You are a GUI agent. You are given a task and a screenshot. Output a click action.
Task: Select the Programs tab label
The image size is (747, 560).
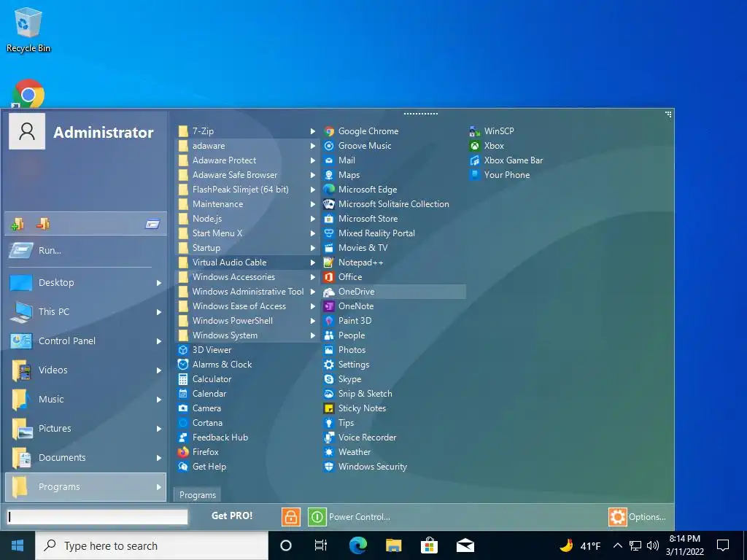coord(197,495)
